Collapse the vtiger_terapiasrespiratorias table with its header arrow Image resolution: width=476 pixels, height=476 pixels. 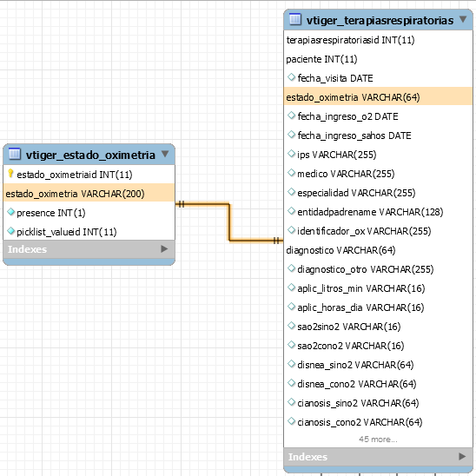pyautogui.click(x=463, y=19)
